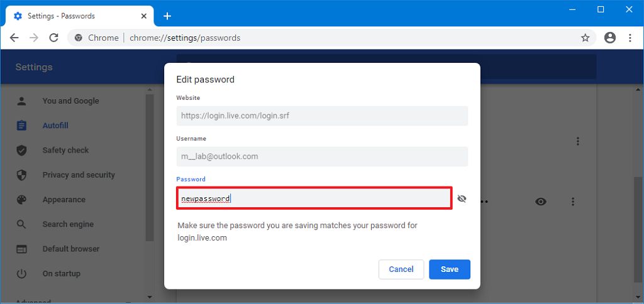Show the saved password with the eye icon
This screenshot has width=644, height=304.
(x=541, y=202)
